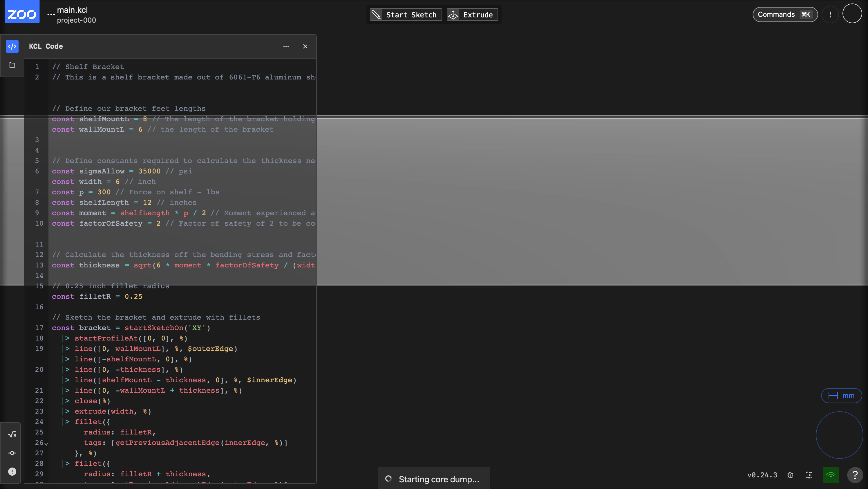Screen dimensions: 868x489
Task: Click the 'radius: filletR,' line
Action: coord(120,432)
